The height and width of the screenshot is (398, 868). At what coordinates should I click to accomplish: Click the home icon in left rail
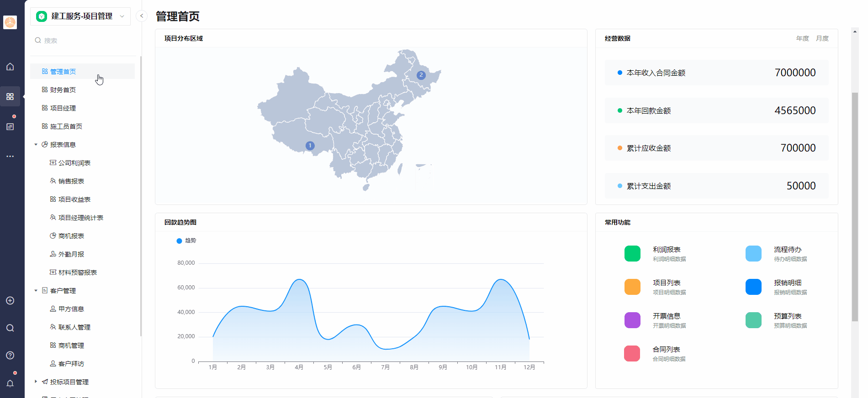(10, 67)
